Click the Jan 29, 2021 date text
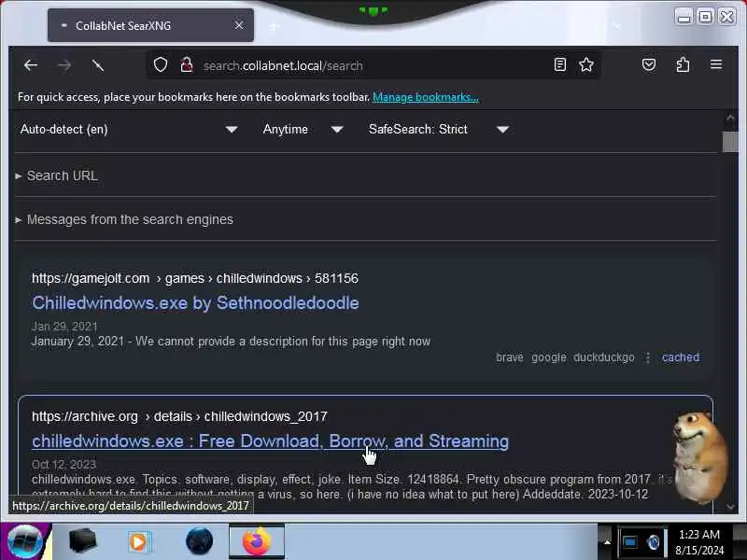The width and height of the screenshot is (747, 560). (64, 326)
